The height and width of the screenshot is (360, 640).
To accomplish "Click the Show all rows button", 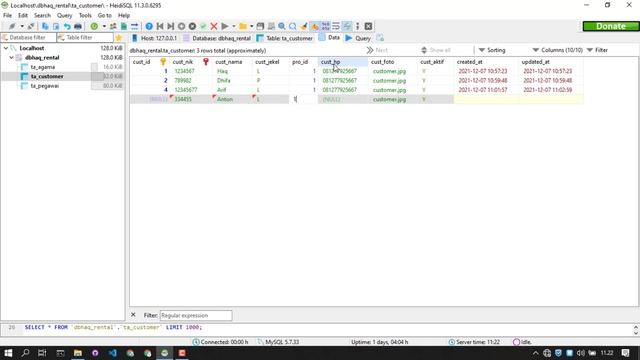I will pyautogui.click(x=436, y=50).
